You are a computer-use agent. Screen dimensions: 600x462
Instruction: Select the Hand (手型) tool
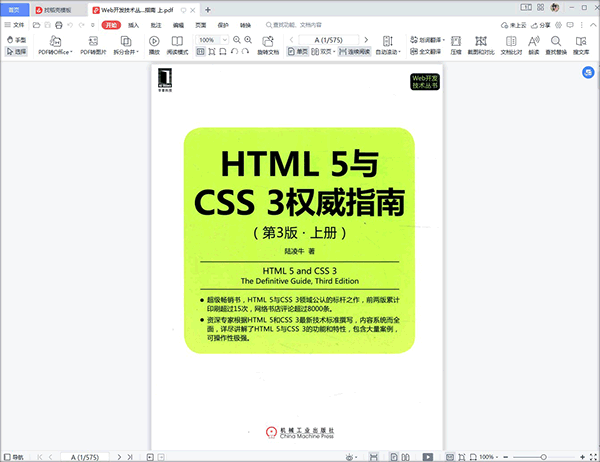point(16,40)
